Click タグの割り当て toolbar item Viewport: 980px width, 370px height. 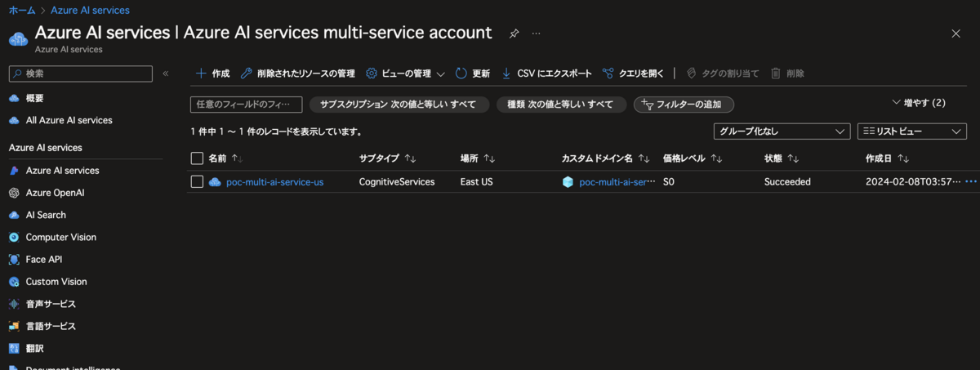tap(722, 74)
